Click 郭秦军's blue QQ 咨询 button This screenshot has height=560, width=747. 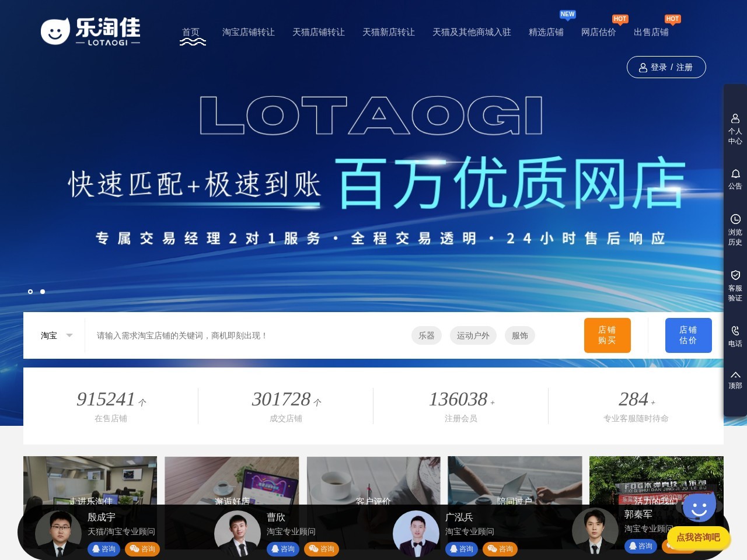pyautogui.click(x=641, y=546)
